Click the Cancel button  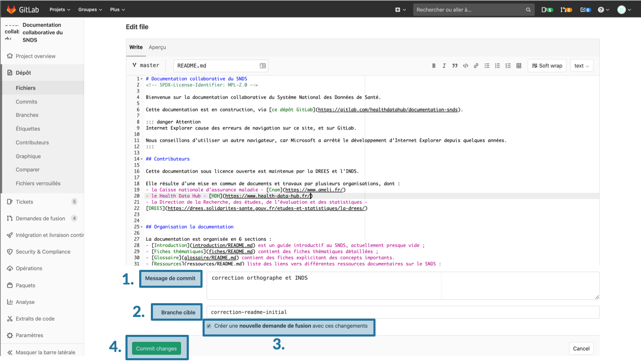pyautogui.click(x=581, y=349)
